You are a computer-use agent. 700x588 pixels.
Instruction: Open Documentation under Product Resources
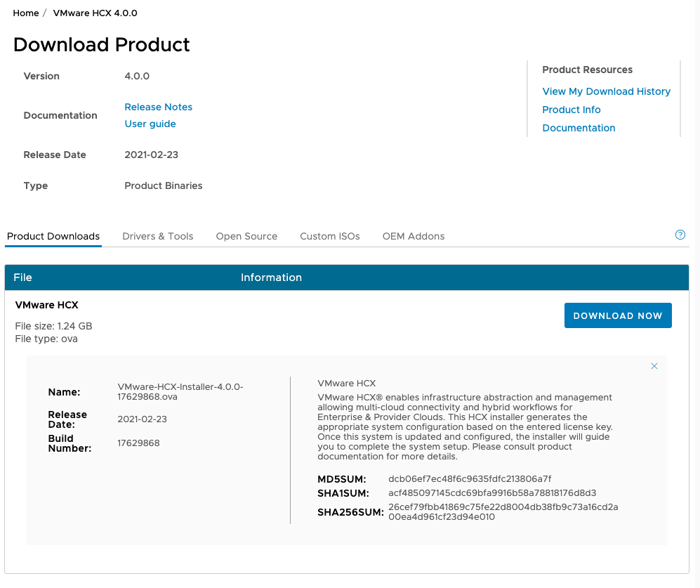coord(579,128)
